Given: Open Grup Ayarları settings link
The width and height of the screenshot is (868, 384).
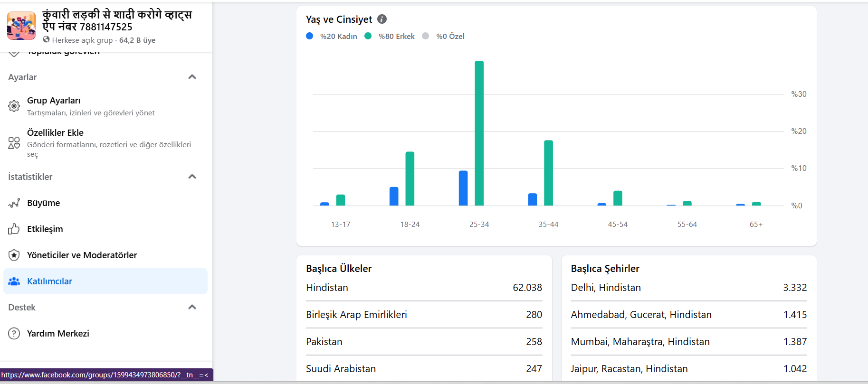Looking at the screenshot, I should coord(54,101).
